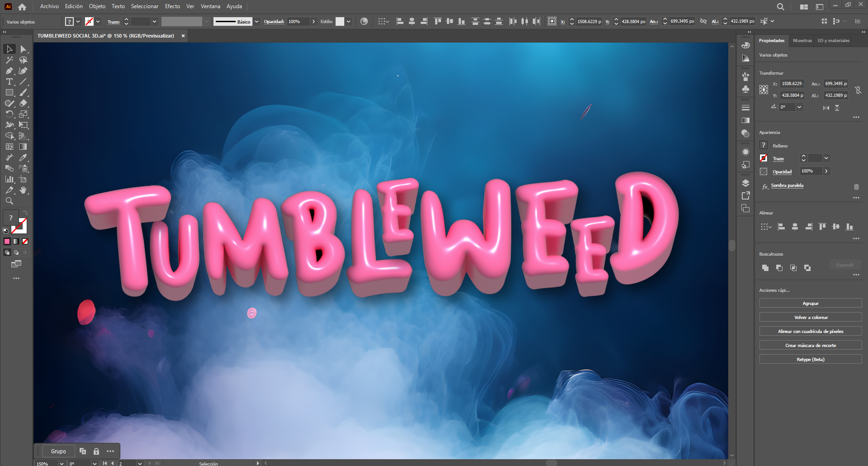
Task: Open the Efecto menu
Action: [x=172, y=6]
